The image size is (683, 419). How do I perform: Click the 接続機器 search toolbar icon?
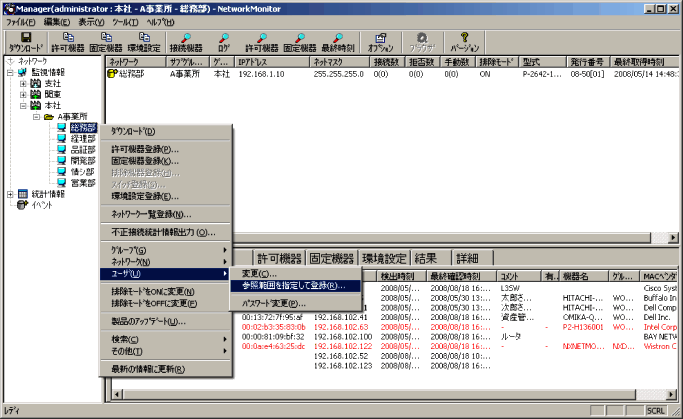[186, 42]
